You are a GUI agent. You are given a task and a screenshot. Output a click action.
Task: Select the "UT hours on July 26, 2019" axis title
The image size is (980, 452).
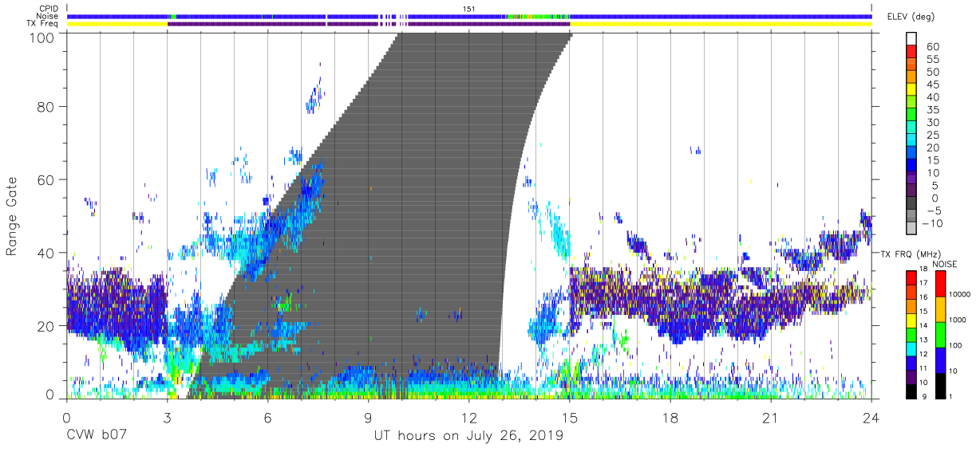pos(469,436)
